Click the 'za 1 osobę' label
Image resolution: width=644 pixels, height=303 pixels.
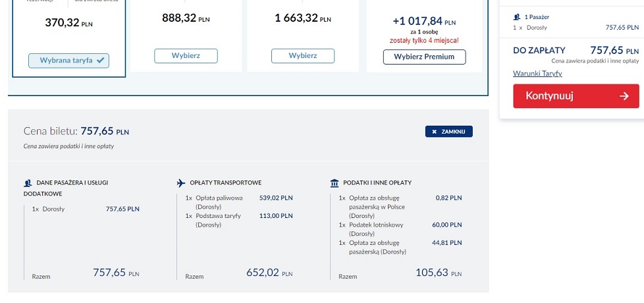tap(424, 32)
